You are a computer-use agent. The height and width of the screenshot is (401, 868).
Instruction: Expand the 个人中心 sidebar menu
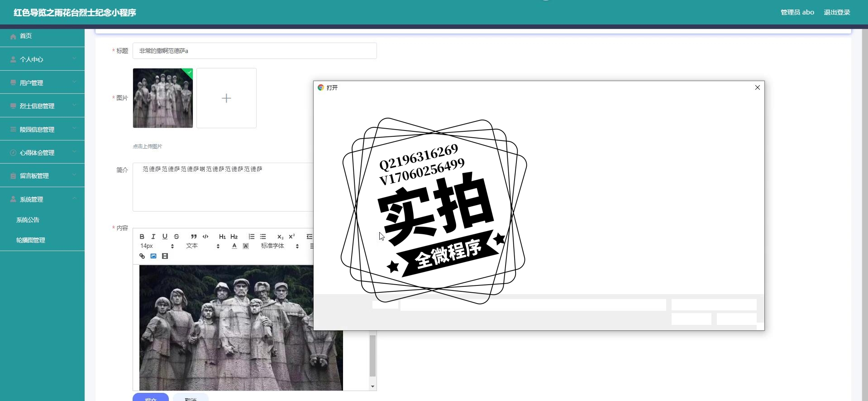coord(42,59)
